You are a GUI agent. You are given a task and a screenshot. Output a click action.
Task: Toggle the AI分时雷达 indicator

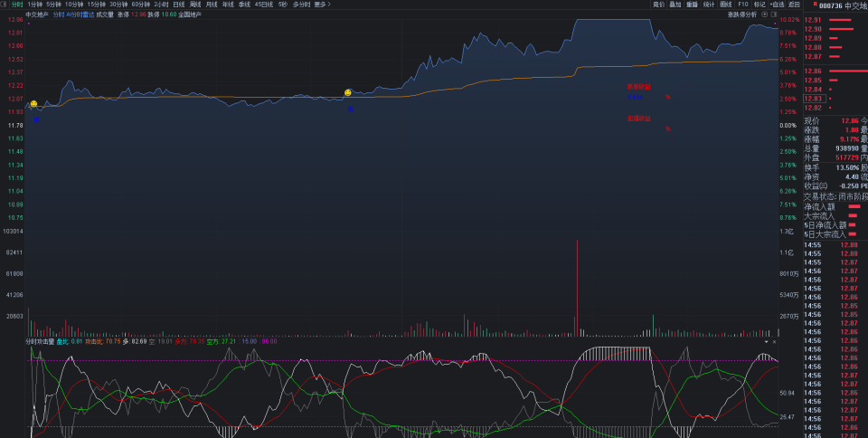(x=80, y=14)
